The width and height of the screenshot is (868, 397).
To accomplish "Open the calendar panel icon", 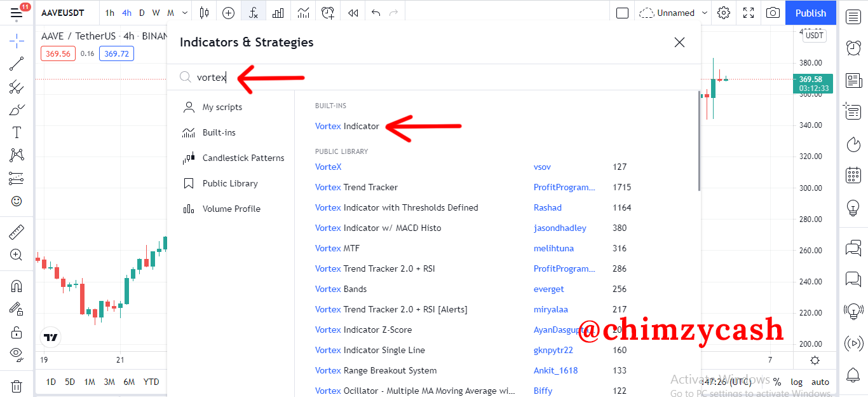I will pyautogui.click(x=853, y=175).
